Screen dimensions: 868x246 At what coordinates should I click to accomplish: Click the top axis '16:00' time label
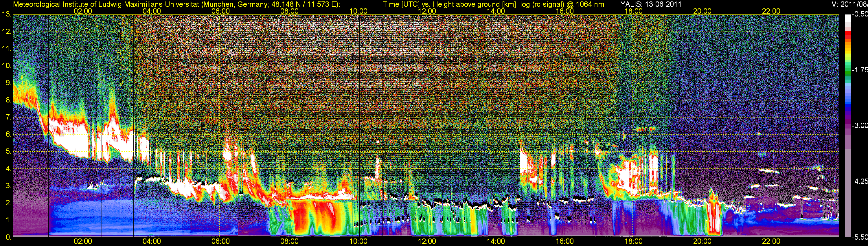565,11
